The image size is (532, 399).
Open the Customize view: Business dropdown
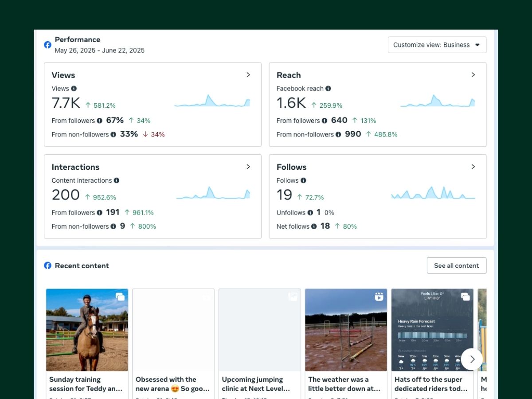pyautogui.click(x=437, y=45)
